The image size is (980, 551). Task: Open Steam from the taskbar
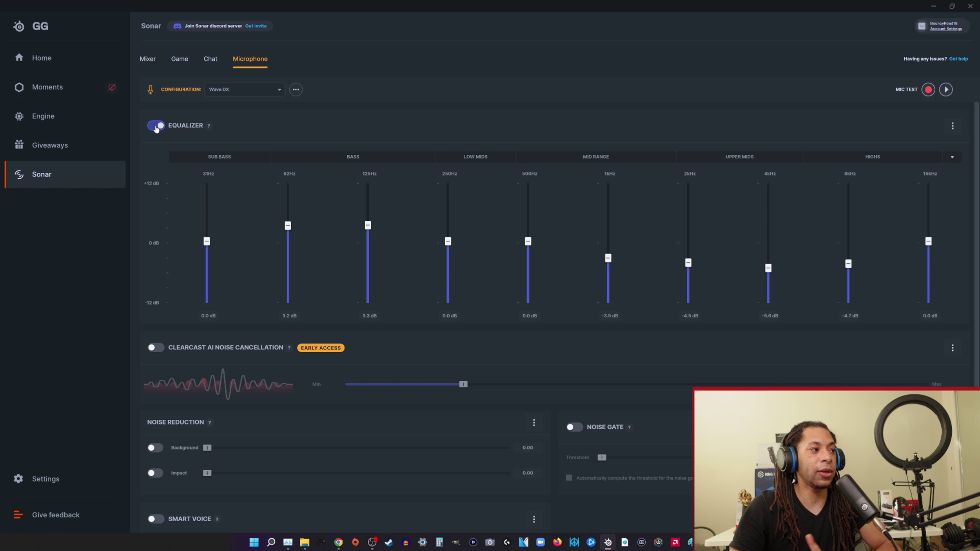(x=388, y=542)
